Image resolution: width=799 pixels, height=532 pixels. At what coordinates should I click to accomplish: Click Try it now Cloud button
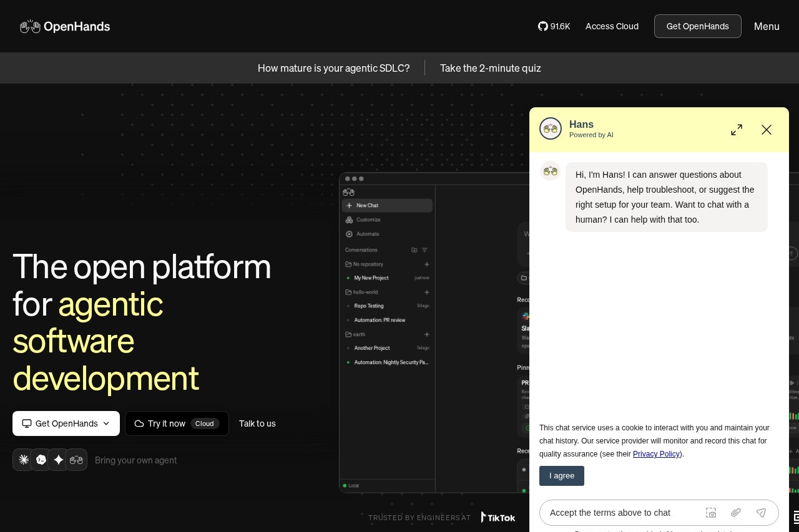coord(177,423)
